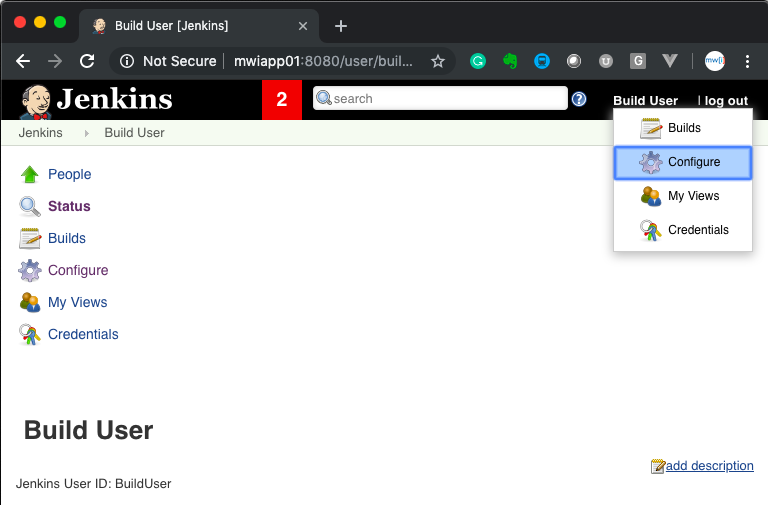
Task: Click the Configure gear icon in sidebar
Action: [30, 270]
